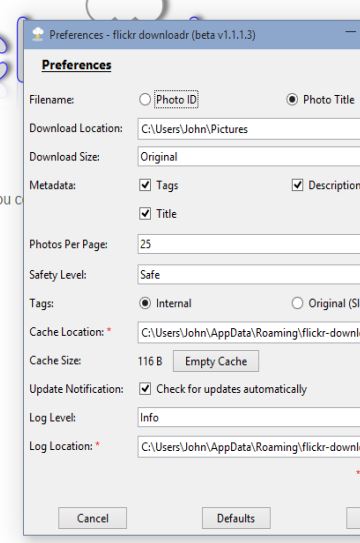360x543 pixels.
Task: Click the Empty Cache button
Action: coord(216,361)
